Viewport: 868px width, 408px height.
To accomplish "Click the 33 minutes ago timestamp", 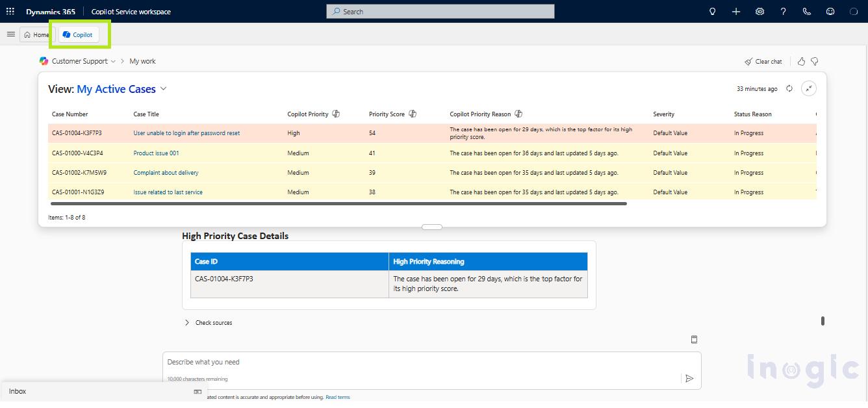I will point(757,89).
